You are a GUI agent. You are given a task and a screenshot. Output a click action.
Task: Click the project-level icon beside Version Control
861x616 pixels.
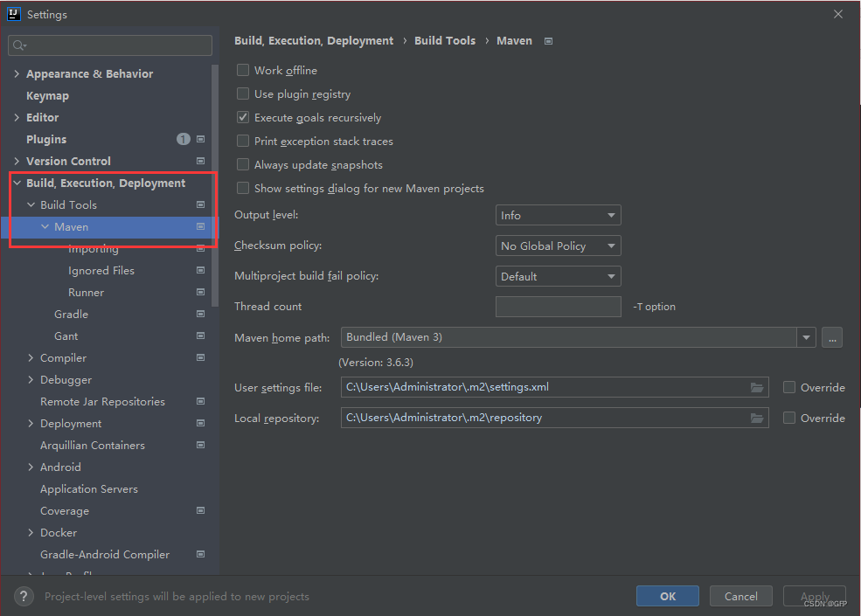pyautogui.click(x=200, y=161)
